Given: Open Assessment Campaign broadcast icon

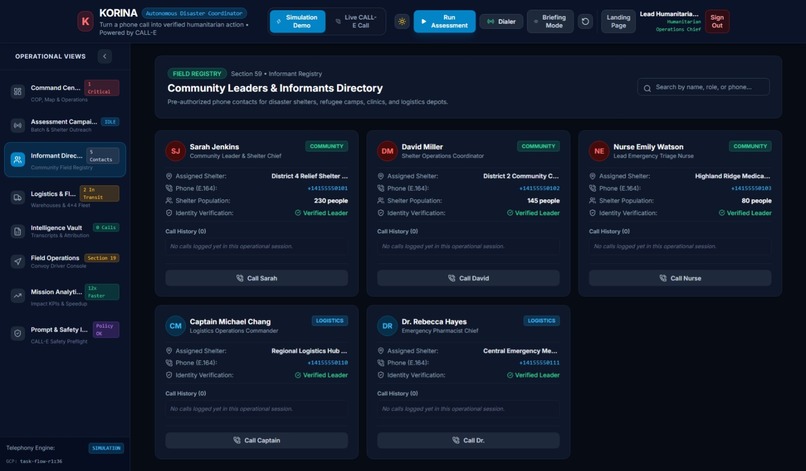Looking at the screenshot, I should click(18, 125).
